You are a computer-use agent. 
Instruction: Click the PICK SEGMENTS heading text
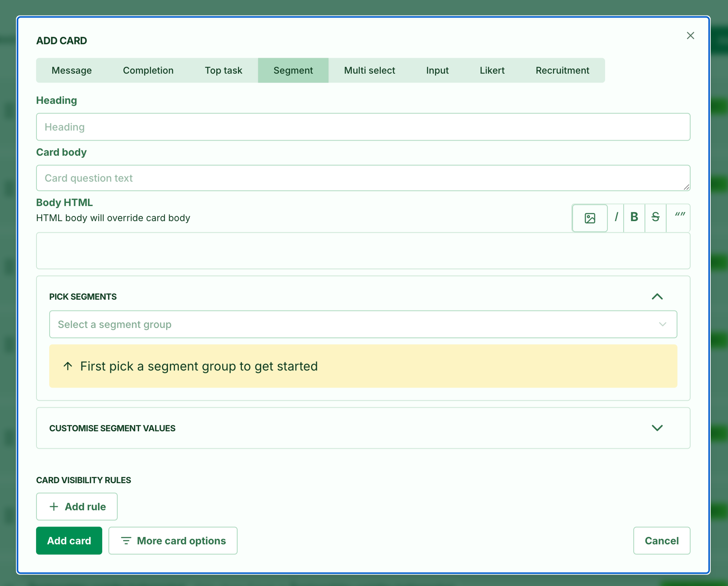click(83, 296)
